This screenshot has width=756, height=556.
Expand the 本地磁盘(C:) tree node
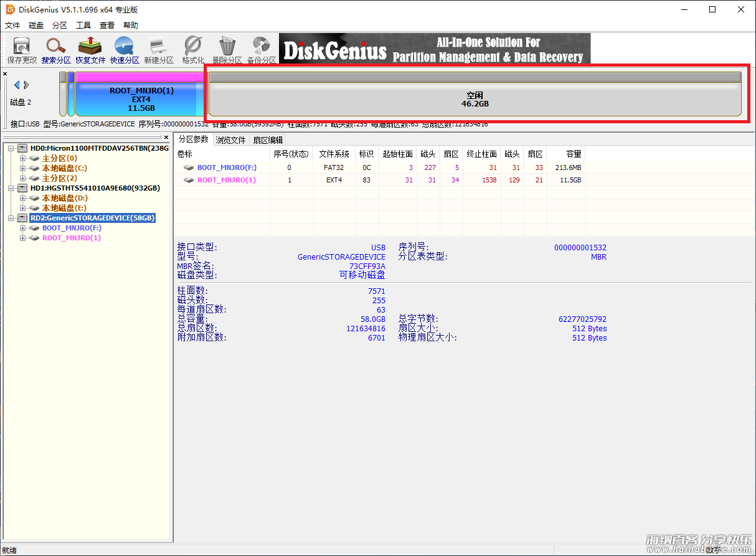pyautogui.click(x=23, y=168)
